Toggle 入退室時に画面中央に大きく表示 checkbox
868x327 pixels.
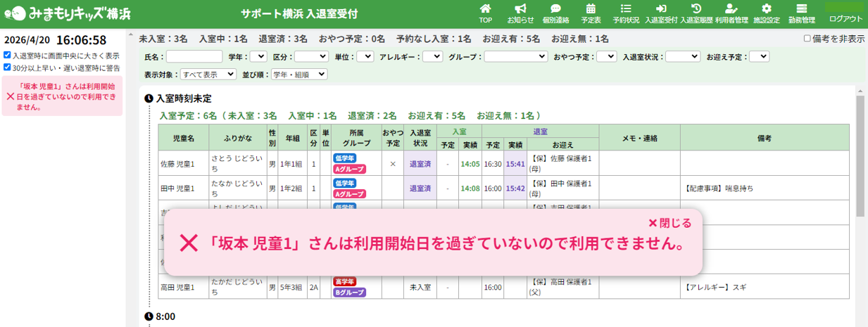pos(7,55)
